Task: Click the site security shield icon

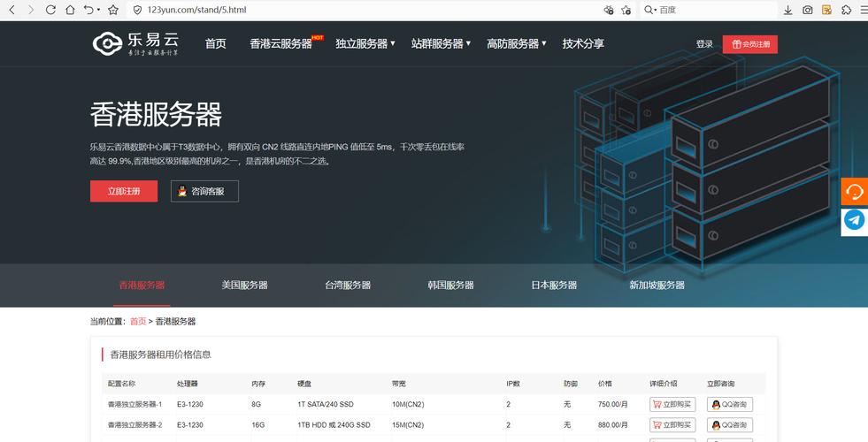Action: click(138, 10)
